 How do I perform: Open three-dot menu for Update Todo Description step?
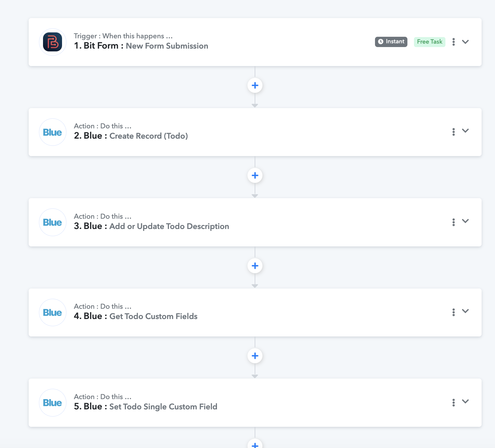tap(454, 222)
